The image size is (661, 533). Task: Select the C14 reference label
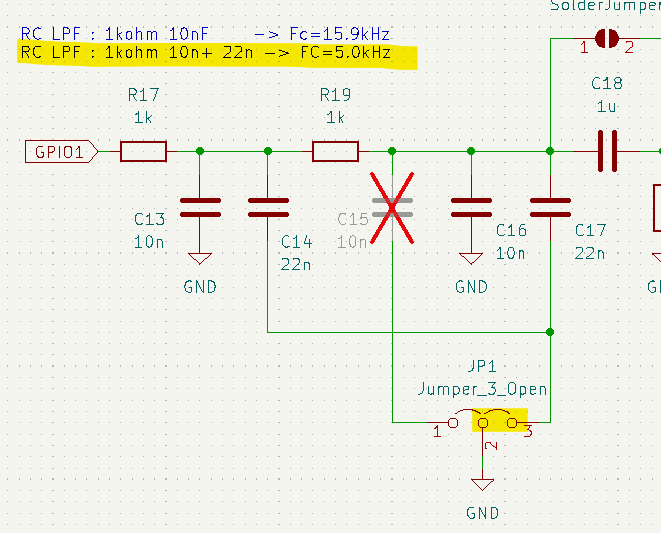pos(297,242)
